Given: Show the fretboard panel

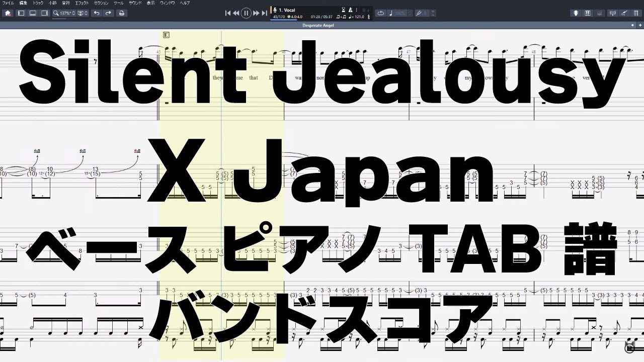Looking at the screenshot, I should click(576, 13).
